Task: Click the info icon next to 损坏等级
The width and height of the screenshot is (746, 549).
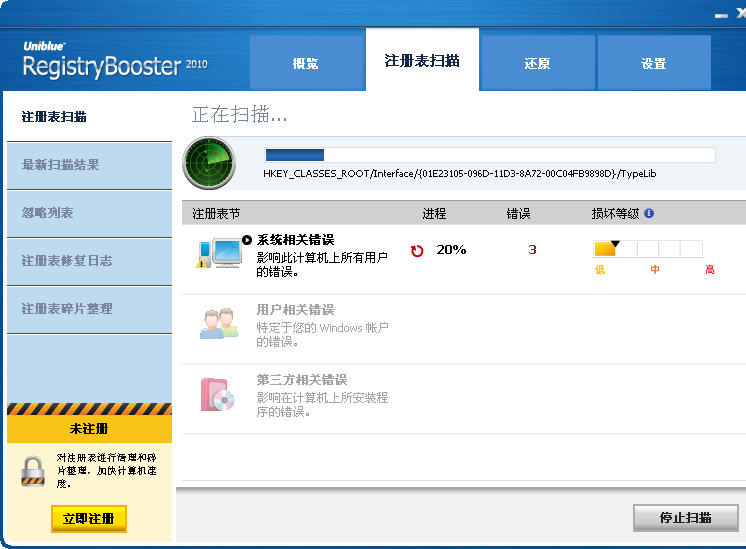Action: tap(649, 213)
